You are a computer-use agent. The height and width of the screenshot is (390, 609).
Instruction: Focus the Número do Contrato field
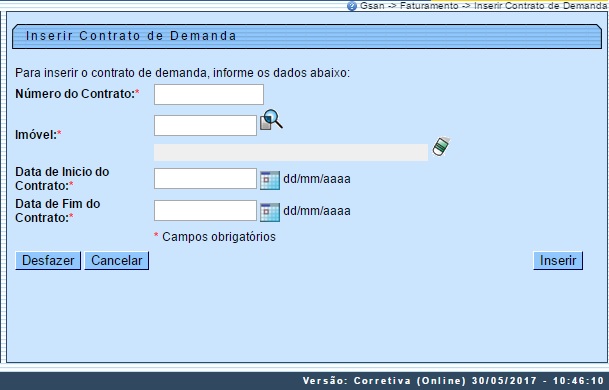tap(209, 94)
